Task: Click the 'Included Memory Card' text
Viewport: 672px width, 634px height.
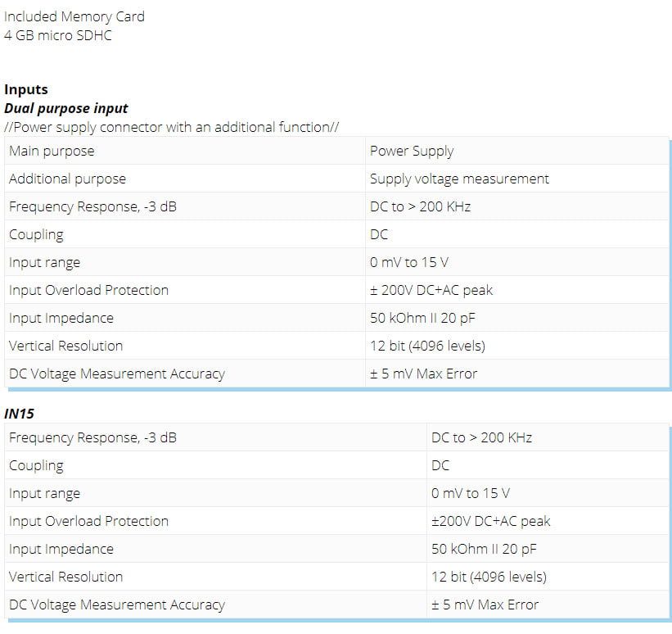Action: (74, 16)
